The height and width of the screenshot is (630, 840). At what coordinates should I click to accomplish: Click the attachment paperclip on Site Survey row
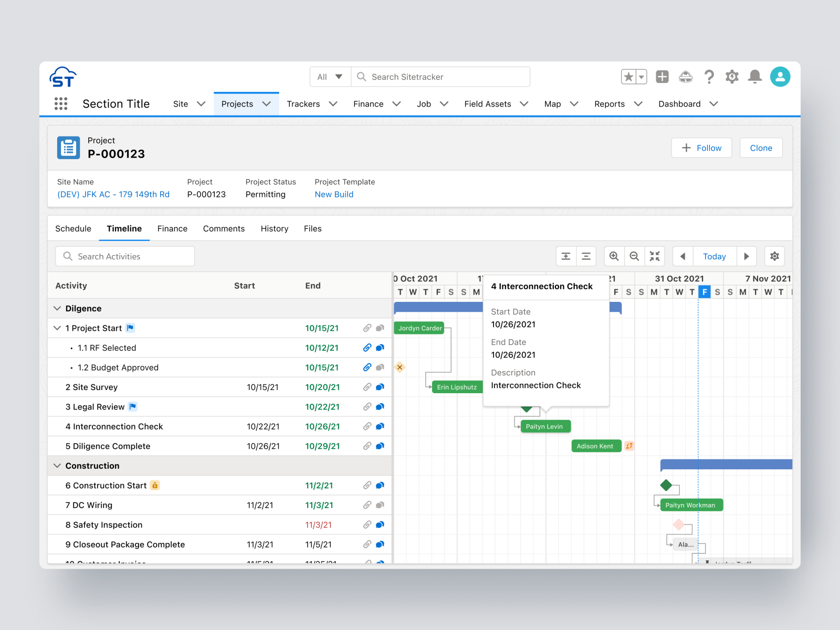pyautogui.click(x=366, y=387)
